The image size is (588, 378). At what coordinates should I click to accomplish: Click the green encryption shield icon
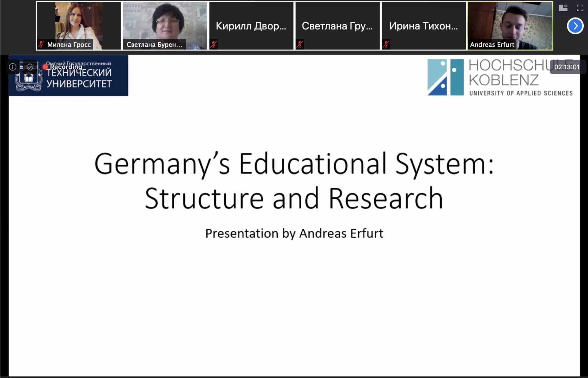point(30,67)
